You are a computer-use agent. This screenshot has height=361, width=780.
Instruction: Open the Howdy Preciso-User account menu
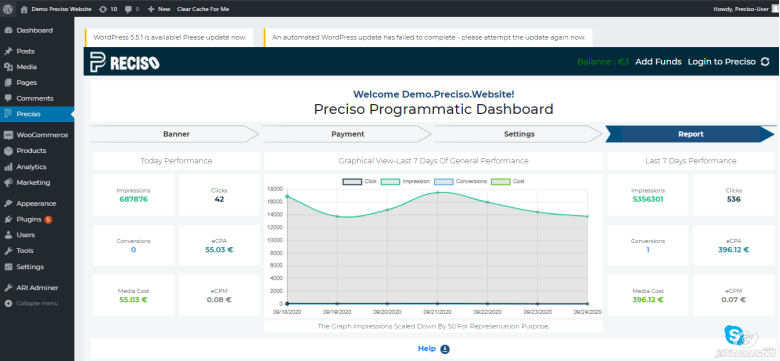pyautogui.click(x=741, y=9)
